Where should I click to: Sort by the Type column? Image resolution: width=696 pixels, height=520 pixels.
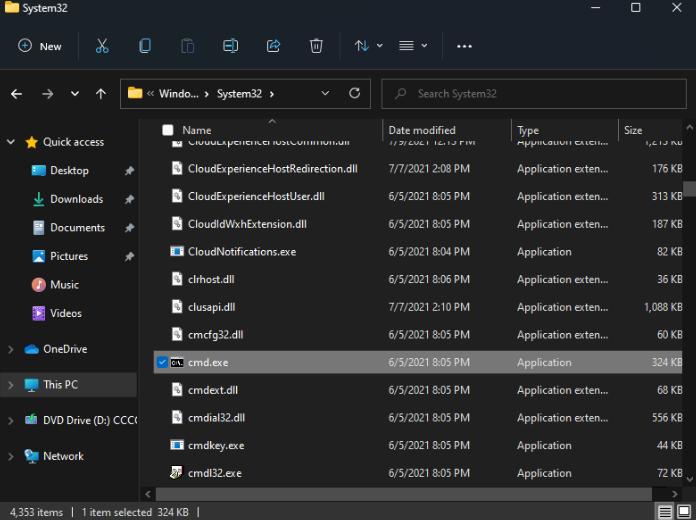click(x=528, y=130)
